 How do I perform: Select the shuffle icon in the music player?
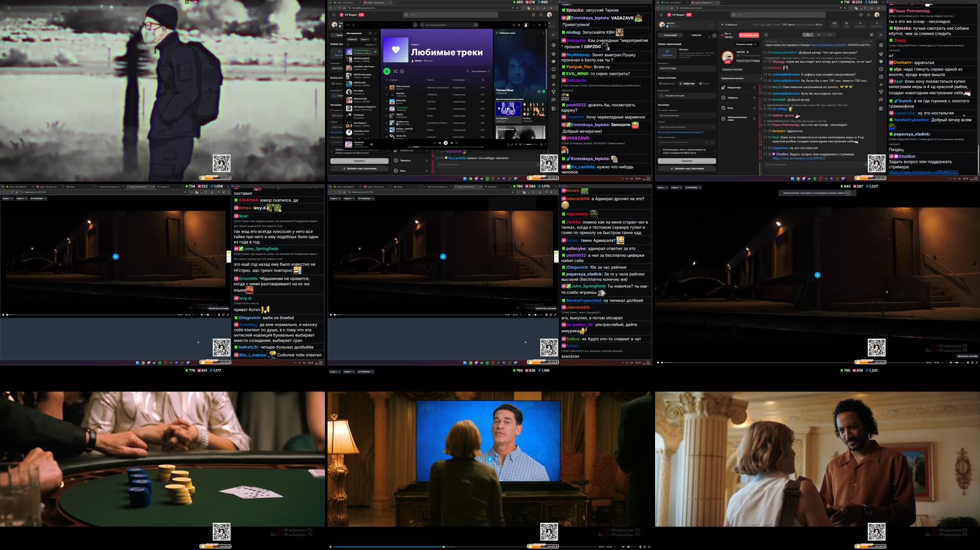click(395, 71)
